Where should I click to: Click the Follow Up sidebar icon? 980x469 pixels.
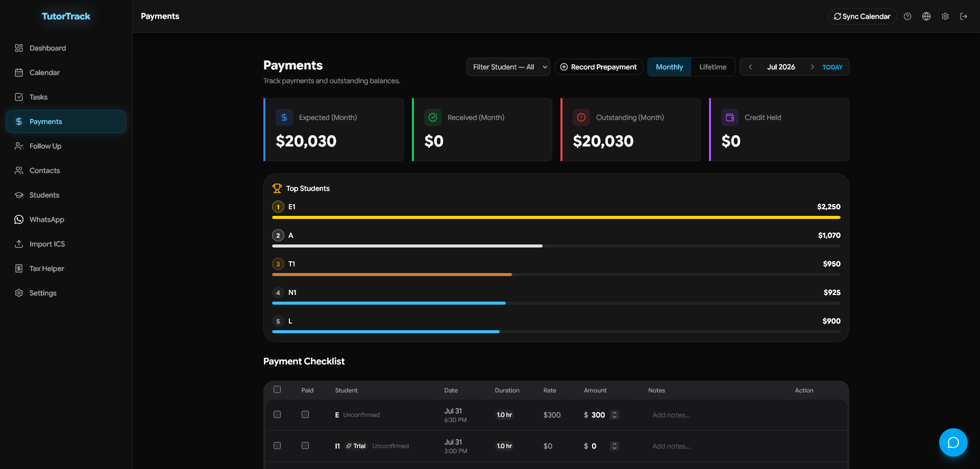(x=19, y=146)
